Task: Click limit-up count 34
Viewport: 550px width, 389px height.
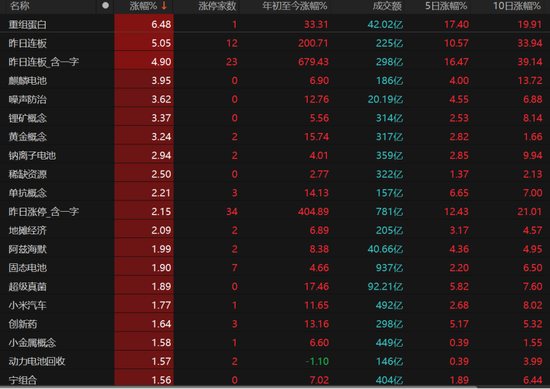Action: point(232,212)
